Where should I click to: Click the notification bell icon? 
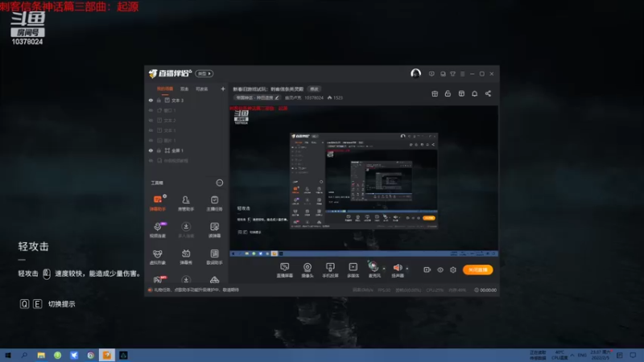coord(474,93)
